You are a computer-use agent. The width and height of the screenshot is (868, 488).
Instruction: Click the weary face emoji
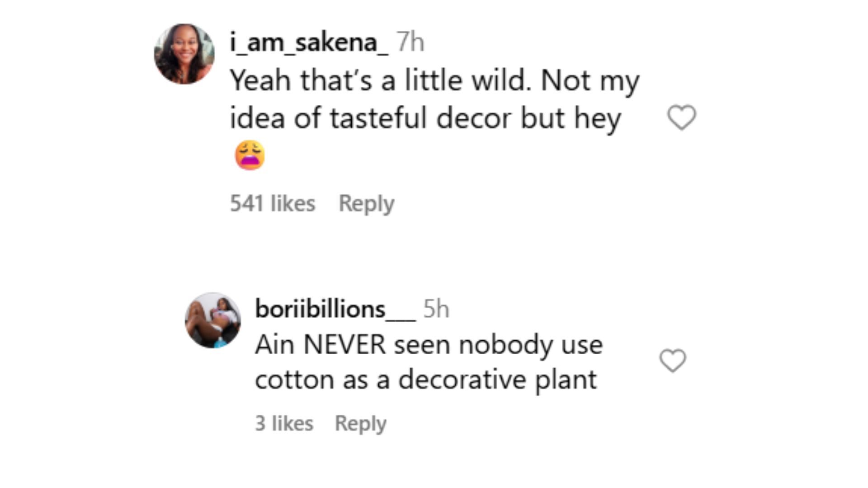pyautogui.click(x=250, y=155)
